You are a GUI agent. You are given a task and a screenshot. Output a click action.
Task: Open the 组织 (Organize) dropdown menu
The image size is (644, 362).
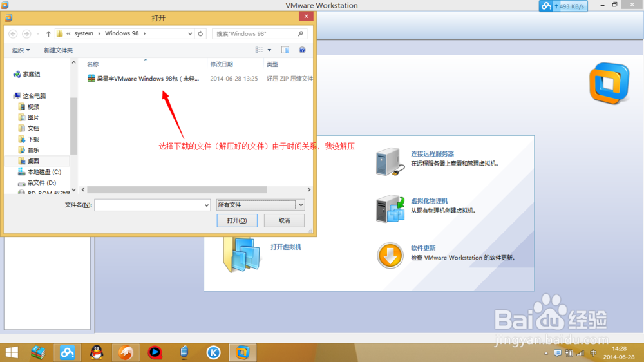pyautogui.click(x=21, y=50)
